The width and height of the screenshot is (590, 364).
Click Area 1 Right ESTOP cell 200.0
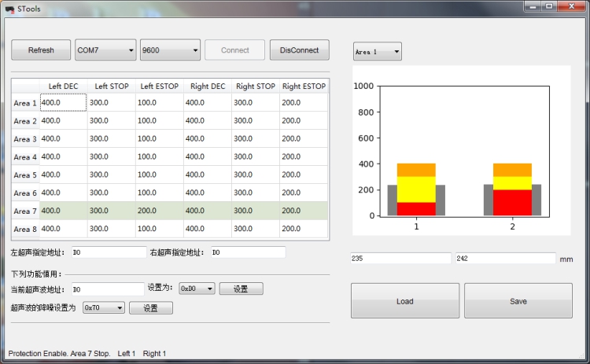pyautogui.click(x=304, y=102)
